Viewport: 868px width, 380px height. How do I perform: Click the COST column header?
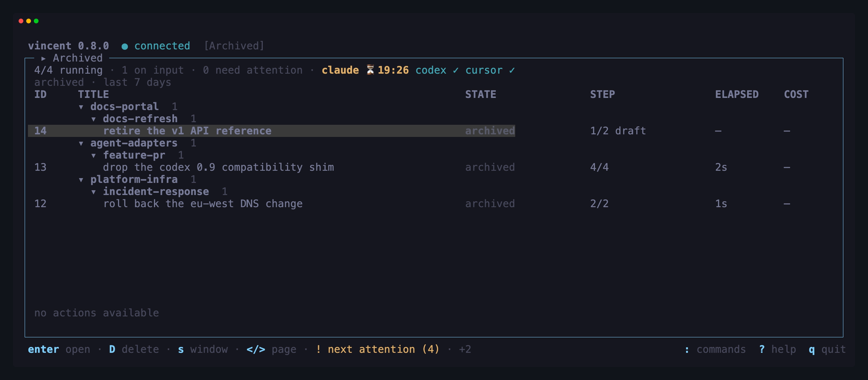tap(796, 94)
